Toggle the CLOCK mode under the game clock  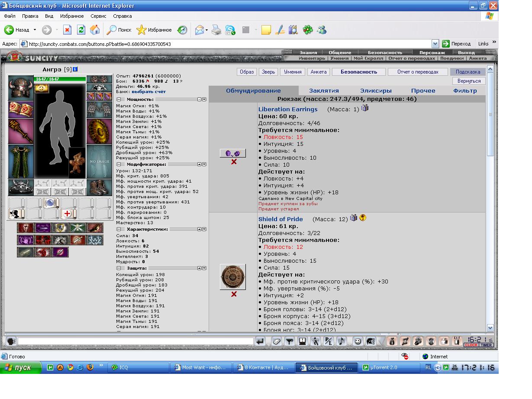(x=471, y=345)
